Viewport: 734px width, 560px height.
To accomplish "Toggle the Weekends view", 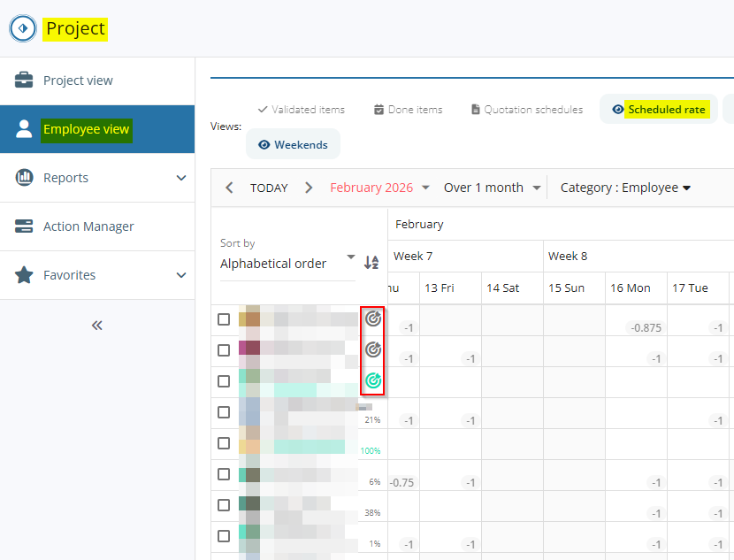I will [x=293, y=144].
